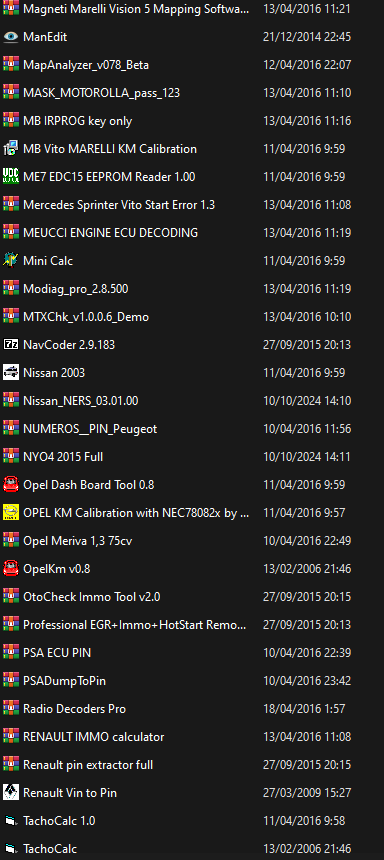Click the MB Vito MARELLI KM Calibration icon
Viewport: 384px width, 860px height.
coord(10,149)
